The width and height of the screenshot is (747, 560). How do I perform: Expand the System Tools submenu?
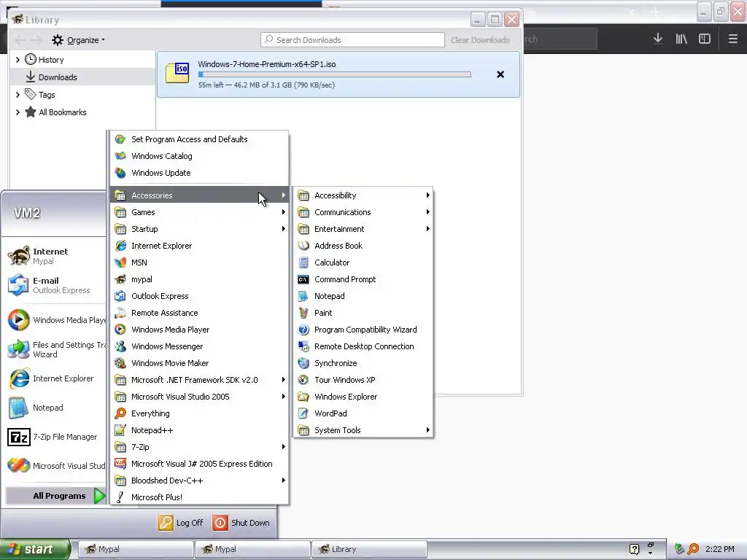363,430
